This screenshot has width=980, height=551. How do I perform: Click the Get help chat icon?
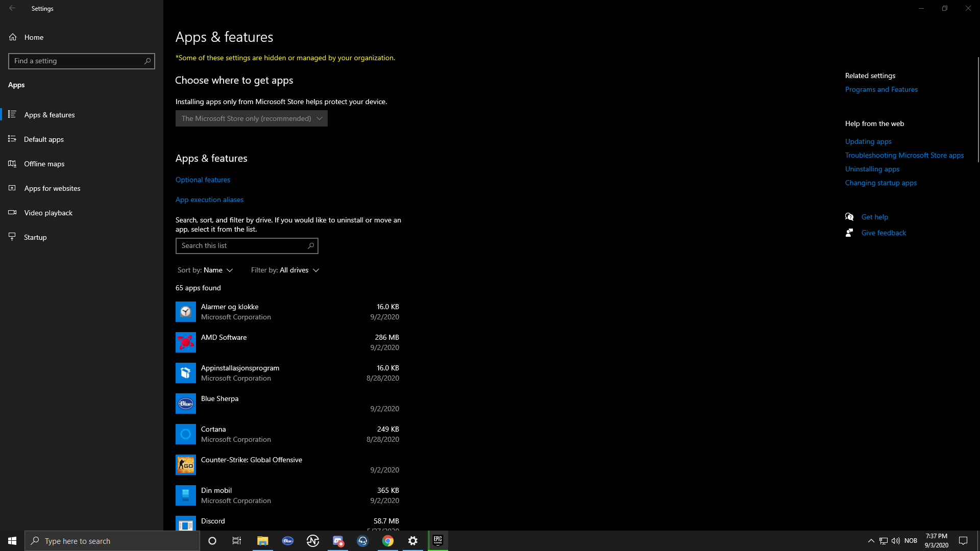849,217
